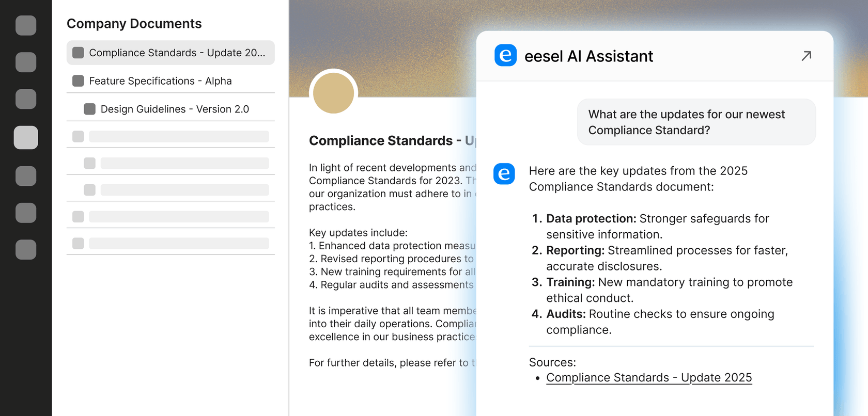Open Compliance Standards - Update document in list

(x=177, y=53)
